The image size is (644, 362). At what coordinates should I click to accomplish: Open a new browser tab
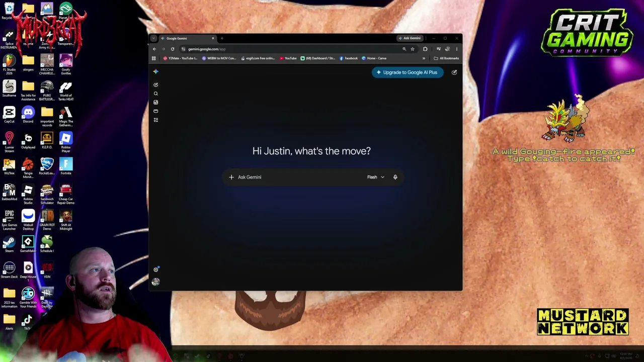pyautogui.click(x=222, y=38)
